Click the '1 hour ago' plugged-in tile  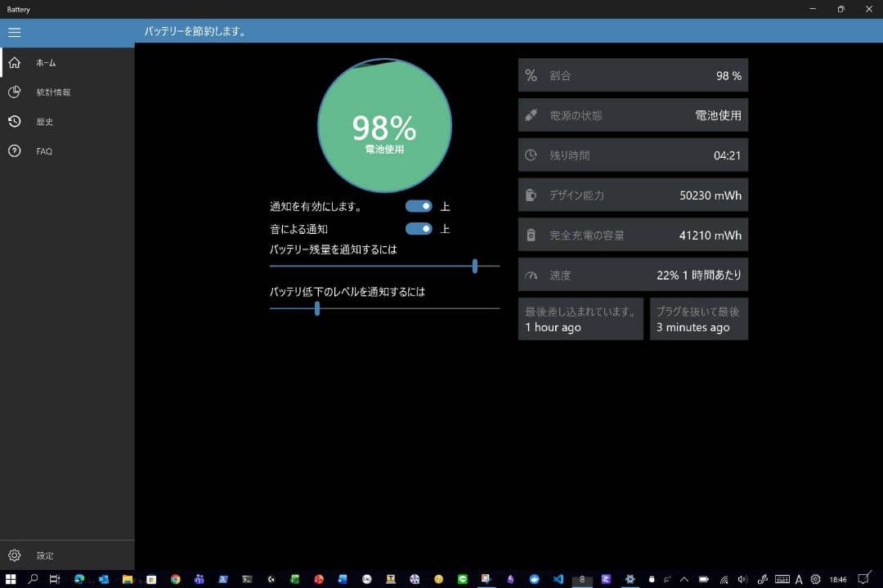coord(580,319)
